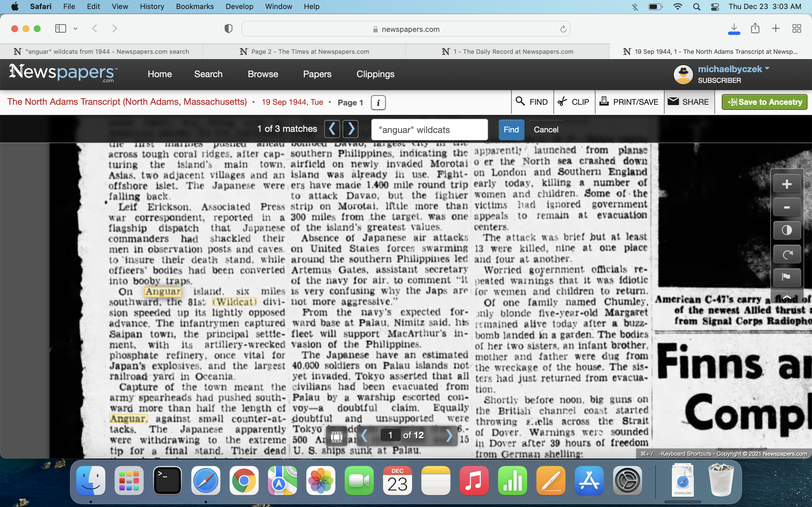Toggle Safari sidebar view
812x507 pixels.
[x=60, y=28]
